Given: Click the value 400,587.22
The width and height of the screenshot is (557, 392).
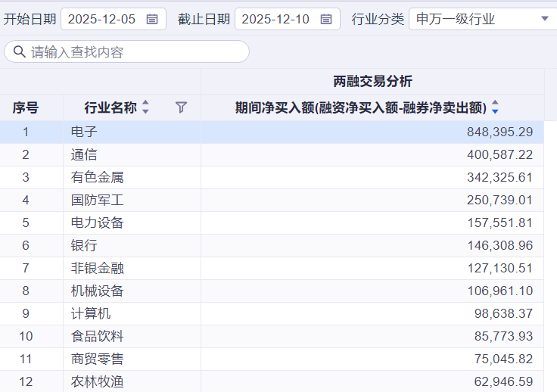Looking at the screenshot, I should (x=499, y=155).
